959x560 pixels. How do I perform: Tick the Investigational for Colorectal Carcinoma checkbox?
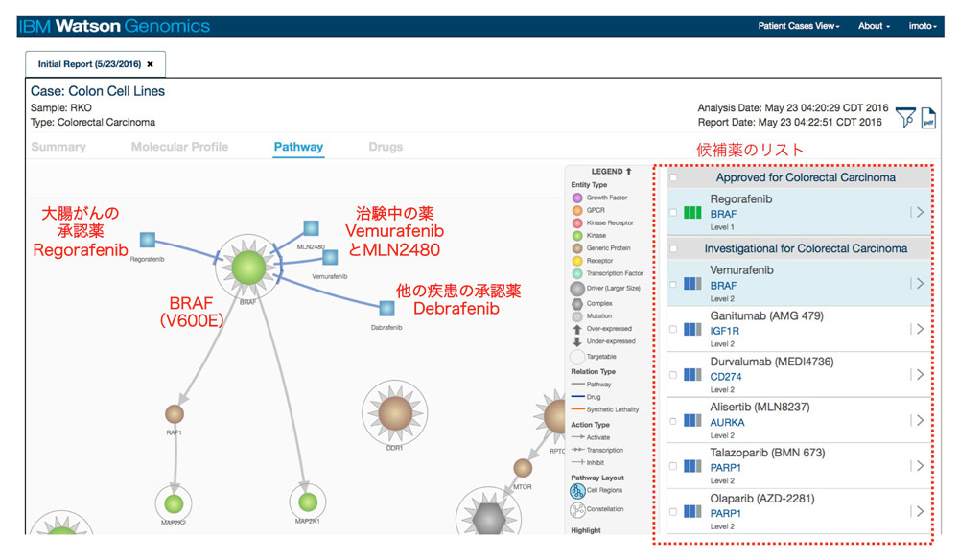point(673,248)
